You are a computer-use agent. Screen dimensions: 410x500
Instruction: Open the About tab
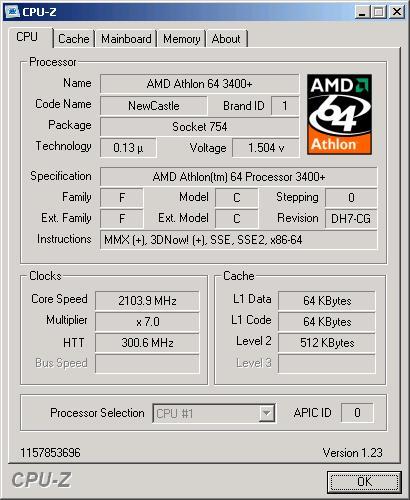click(226, 39)
